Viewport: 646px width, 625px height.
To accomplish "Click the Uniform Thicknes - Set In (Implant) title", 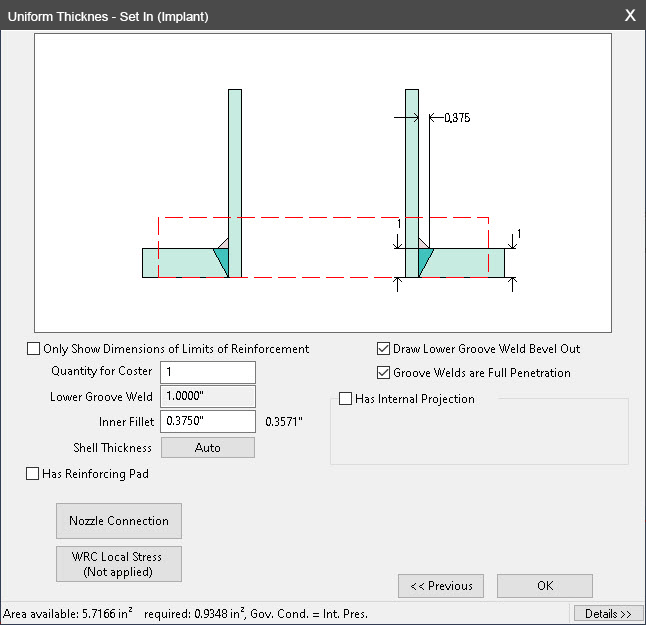I will [x=108, y=16].
